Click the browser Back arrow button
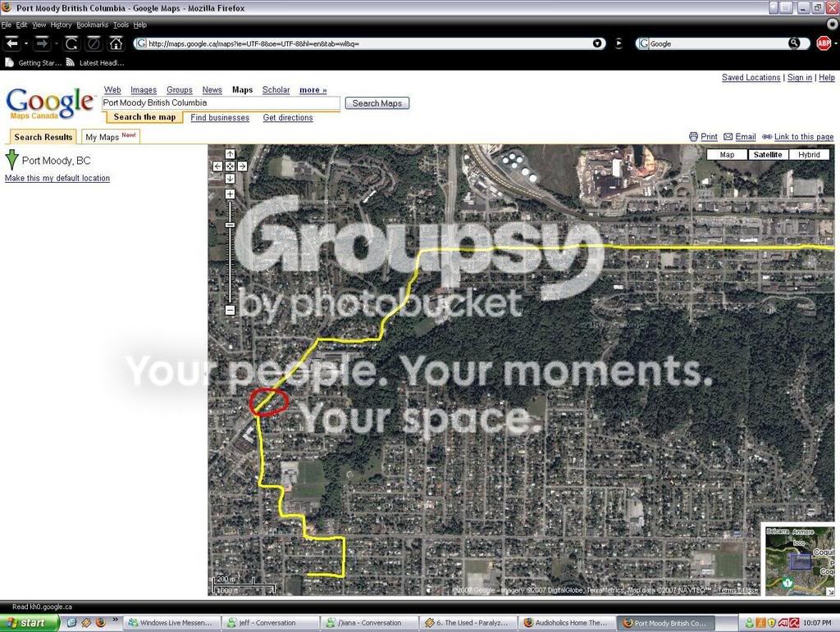Image resolution: width=840 pixels, height=632 pixels. pos(11,43)
